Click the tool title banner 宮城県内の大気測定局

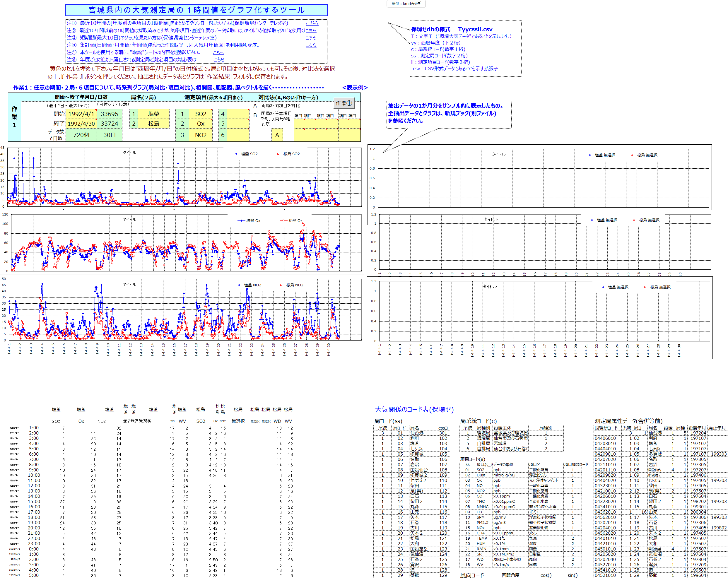tap(196, 10)
